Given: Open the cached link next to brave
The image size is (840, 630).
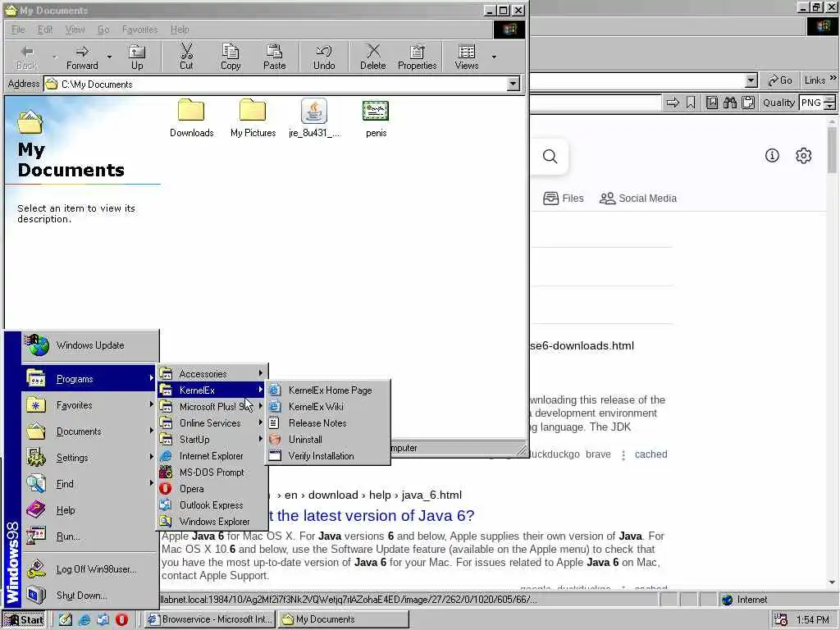Looking at the screenshot, I should coord(651,454).
